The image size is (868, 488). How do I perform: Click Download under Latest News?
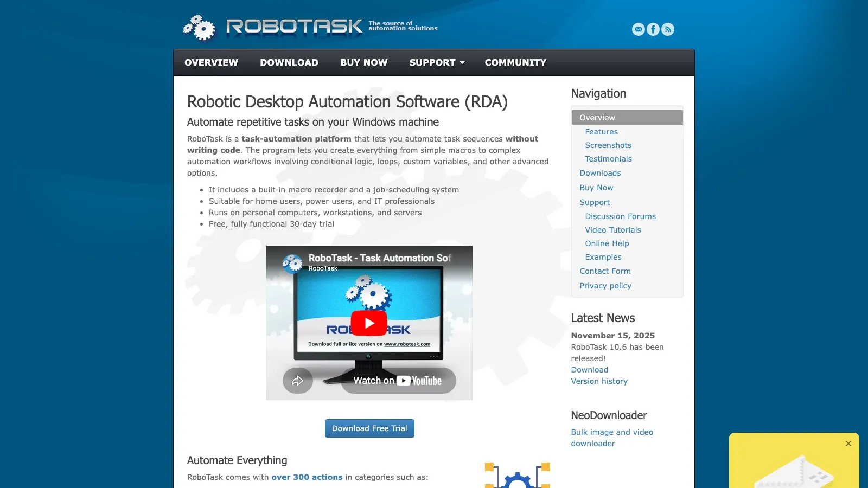click(x=589, y=370)
